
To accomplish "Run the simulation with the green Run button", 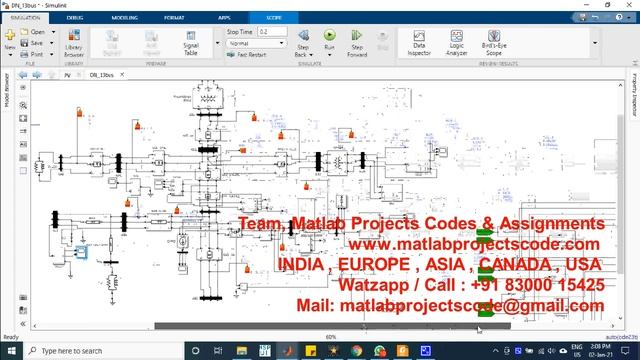I will [329, 36].
